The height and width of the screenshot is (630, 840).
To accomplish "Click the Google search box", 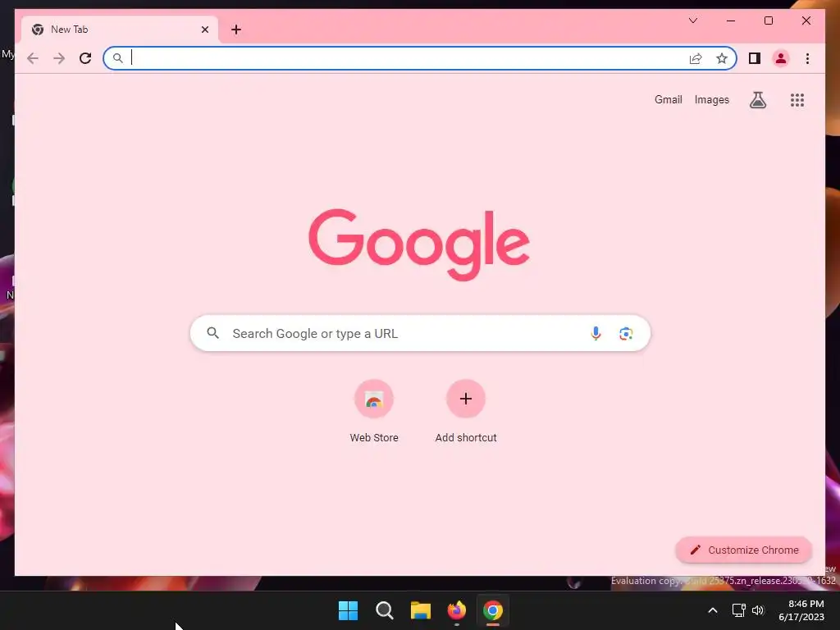I will (x=420, y=333).
